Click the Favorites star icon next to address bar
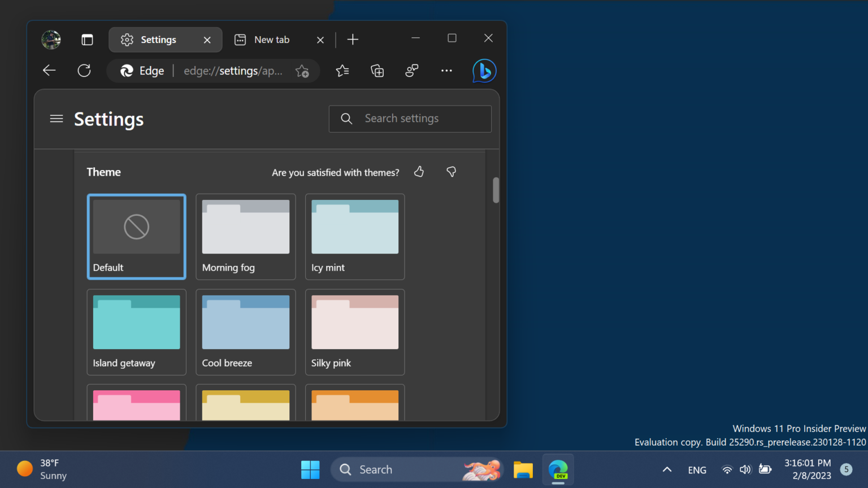868x488 pixels. point(342,71)
